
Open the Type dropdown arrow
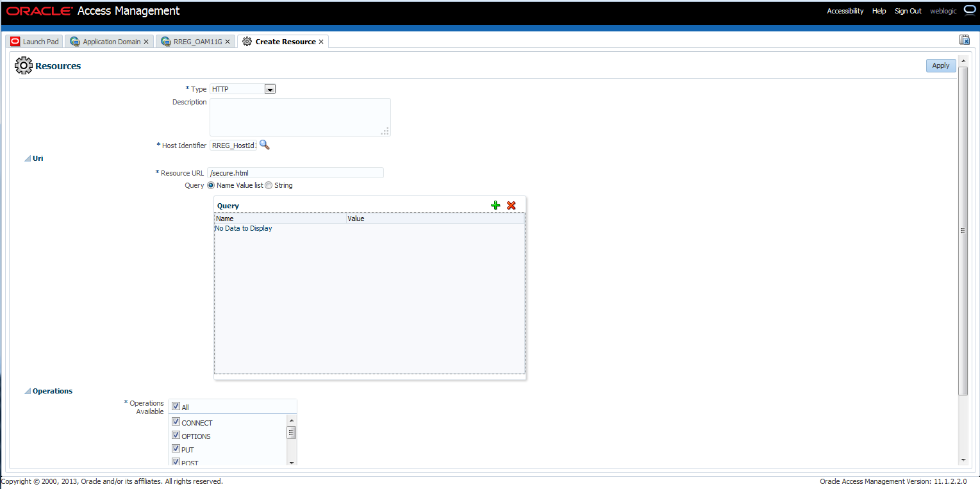pyautogui.click(x=270, y=89)
